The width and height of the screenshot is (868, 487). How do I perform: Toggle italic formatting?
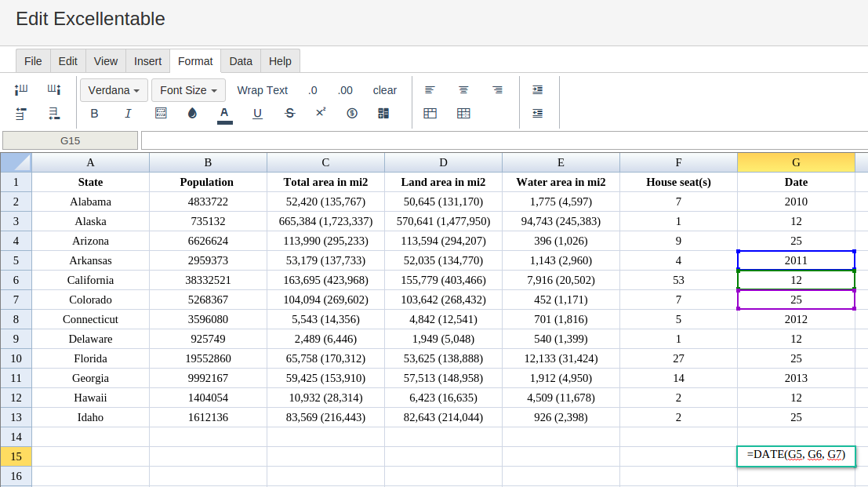(128, 113)
